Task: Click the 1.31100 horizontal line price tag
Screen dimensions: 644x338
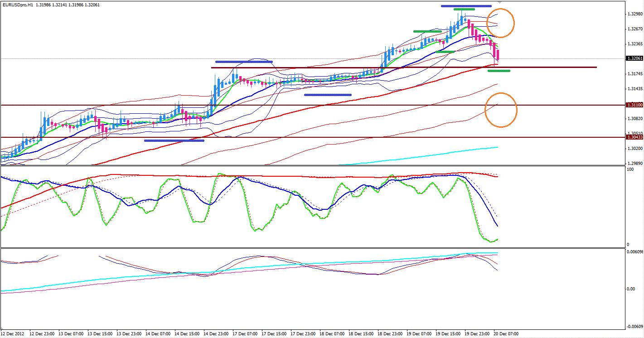Action: click(633, 105)
